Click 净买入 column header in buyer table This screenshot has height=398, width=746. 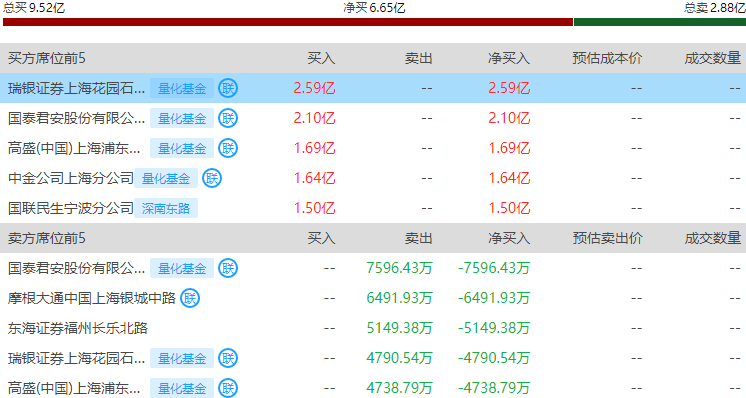(x=509, y=58)
